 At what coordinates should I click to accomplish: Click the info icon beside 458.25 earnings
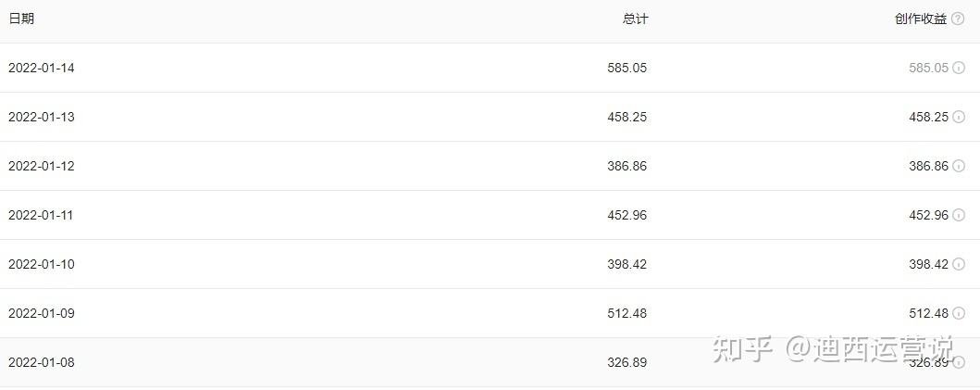pyautogui.click(x=958, y=117)
